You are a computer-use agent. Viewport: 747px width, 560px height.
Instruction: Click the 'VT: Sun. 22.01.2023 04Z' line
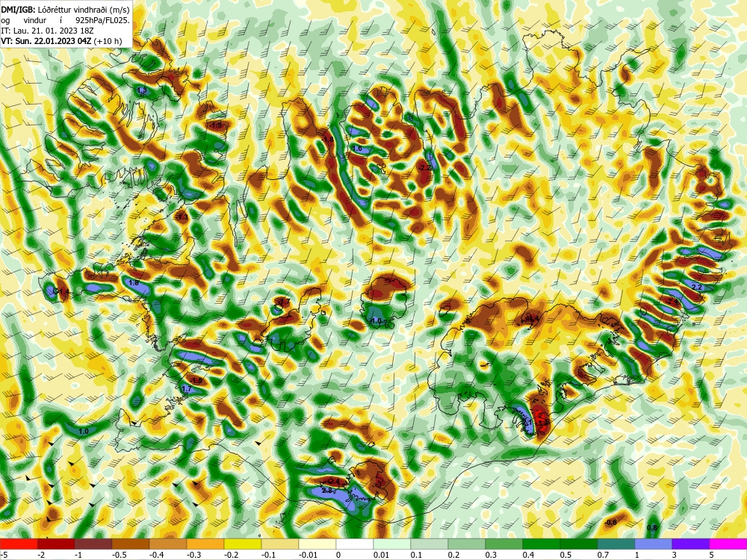[46, 41]
